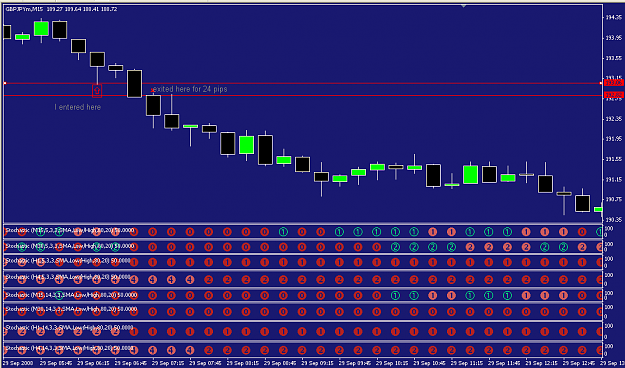The width and height of the screenshot is (625, 368).
Task: Click the 190.35 price axis label
Action: [613, 220]
